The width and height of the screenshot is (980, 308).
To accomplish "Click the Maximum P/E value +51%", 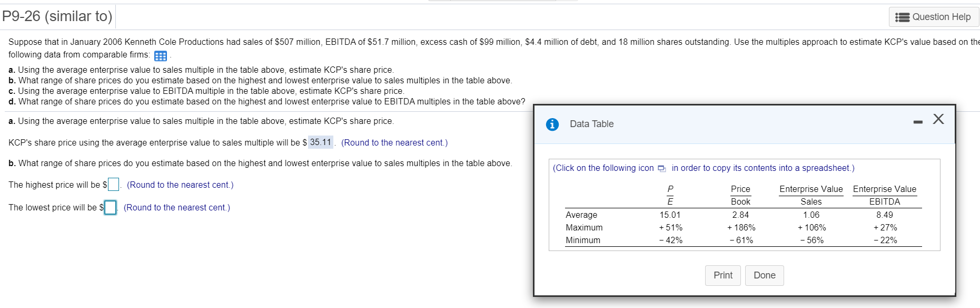I will point(670,227).
